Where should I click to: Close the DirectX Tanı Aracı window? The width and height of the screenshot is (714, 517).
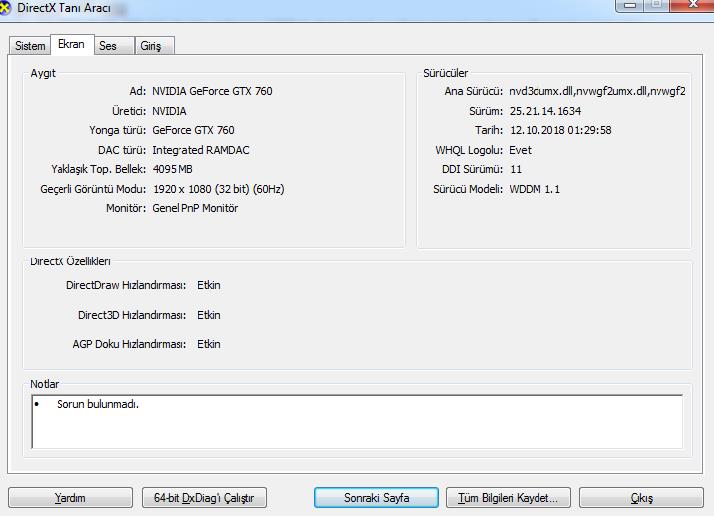click(x=693, y=5)
